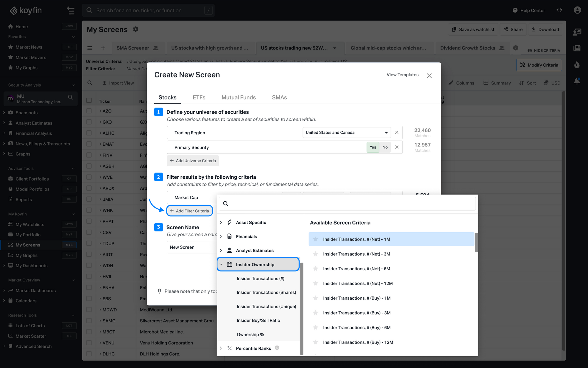Viewport: 588px width, 368px height.
Task: Open the news panel icon in right rail
Action: coord(577,48)
